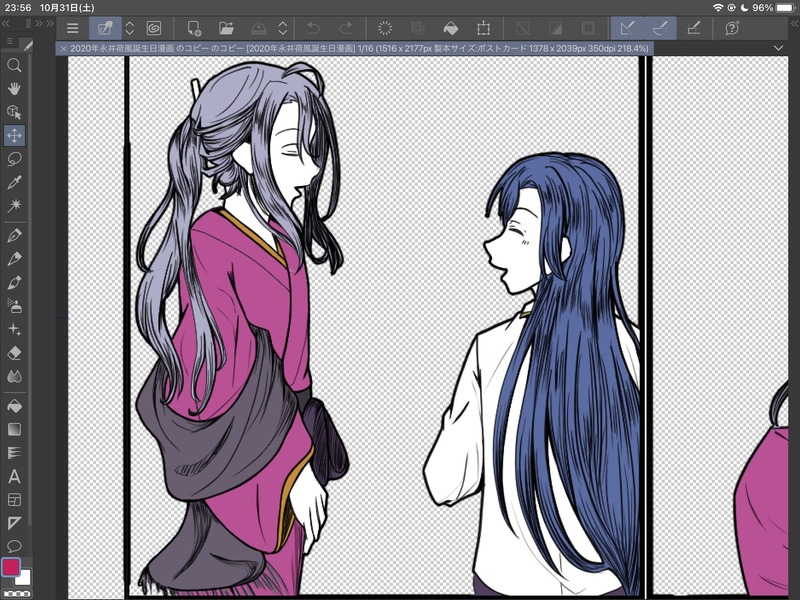Toggle Show selection border icon
This screenshot has width=800, height=600.
point(588,28)
